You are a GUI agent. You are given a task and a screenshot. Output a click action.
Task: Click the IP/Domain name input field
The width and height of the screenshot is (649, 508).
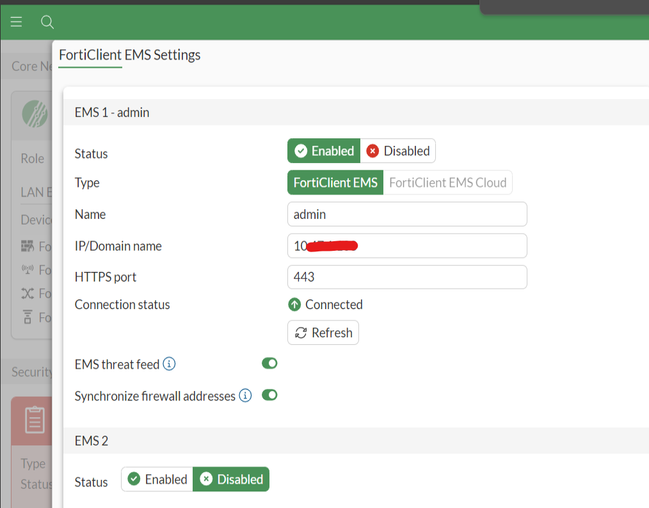pos(407,246)
